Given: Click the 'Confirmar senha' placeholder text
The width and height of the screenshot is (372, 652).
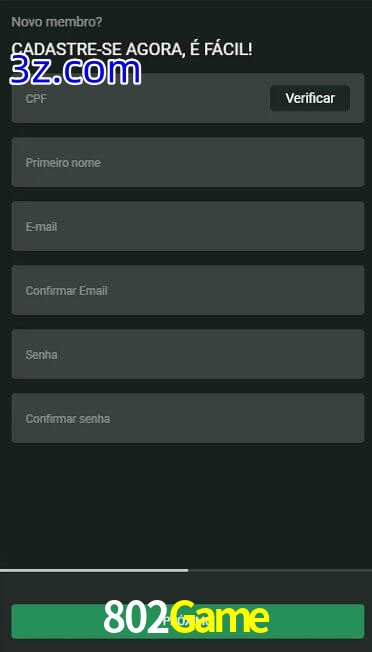Looking at the screenshot, I should click(68, 419).
